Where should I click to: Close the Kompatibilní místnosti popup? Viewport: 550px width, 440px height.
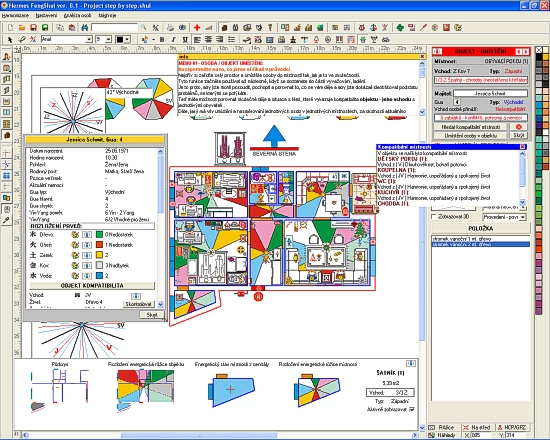(522, 147)
